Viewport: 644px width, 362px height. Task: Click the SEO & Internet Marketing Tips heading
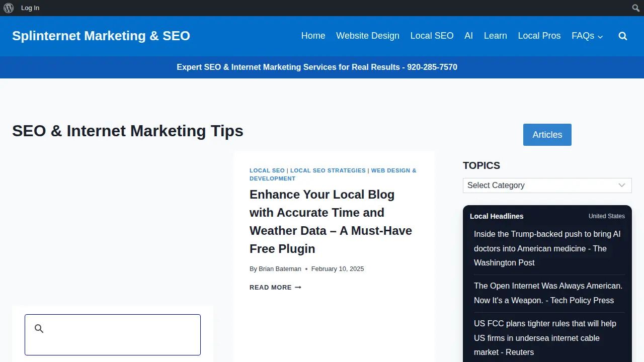[128, 131]
